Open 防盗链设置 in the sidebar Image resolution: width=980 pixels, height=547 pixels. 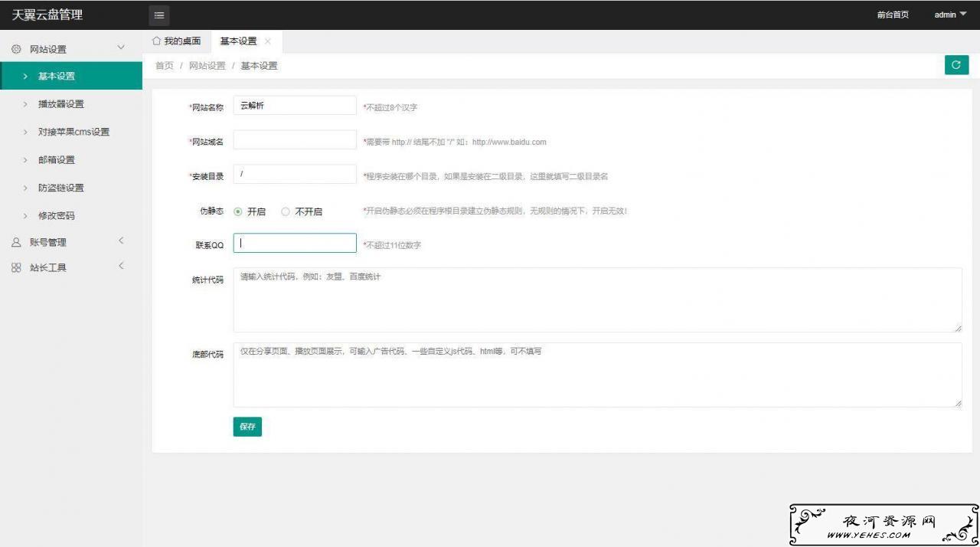71,188
